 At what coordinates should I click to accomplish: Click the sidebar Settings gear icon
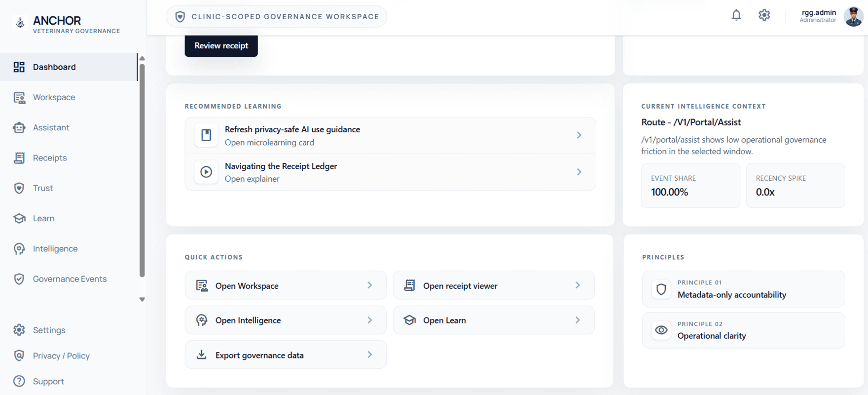[19, 330]
